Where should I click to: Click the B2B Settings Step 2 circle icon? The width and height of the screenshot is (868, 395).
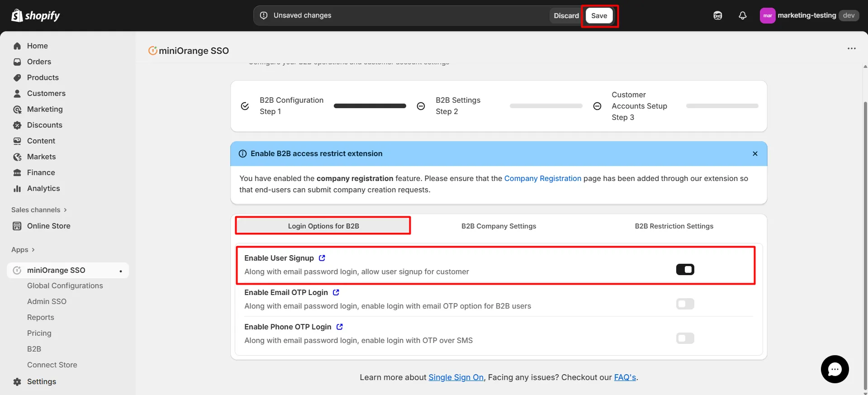[x=421, y=106]
